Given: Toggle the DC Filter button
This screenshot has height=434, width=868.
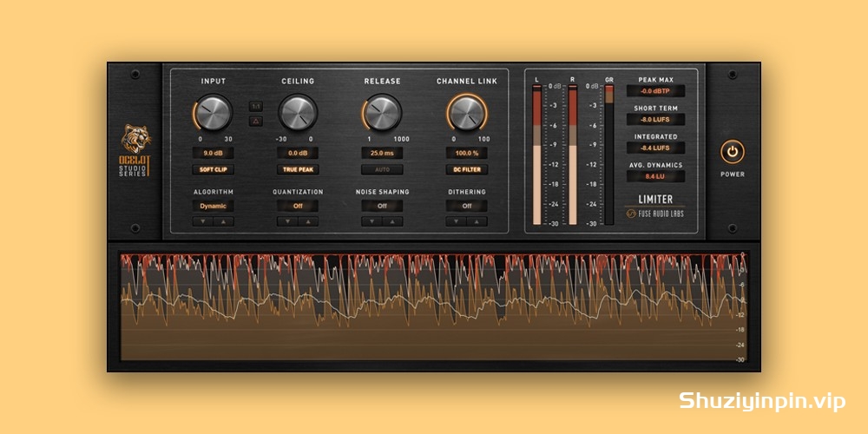Looking at the screenshot, I should click(x=467, y=170).
